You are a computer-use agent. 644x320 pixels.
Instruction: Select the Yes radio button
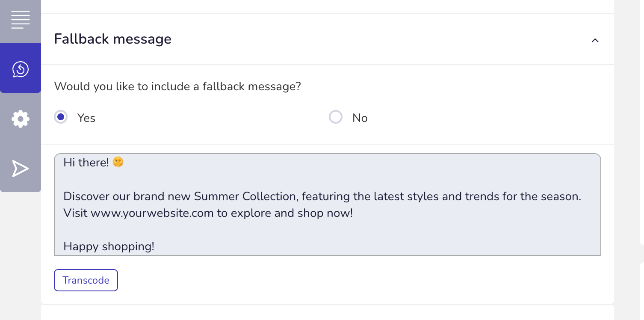pyautogui.click(x=61, y=117)
